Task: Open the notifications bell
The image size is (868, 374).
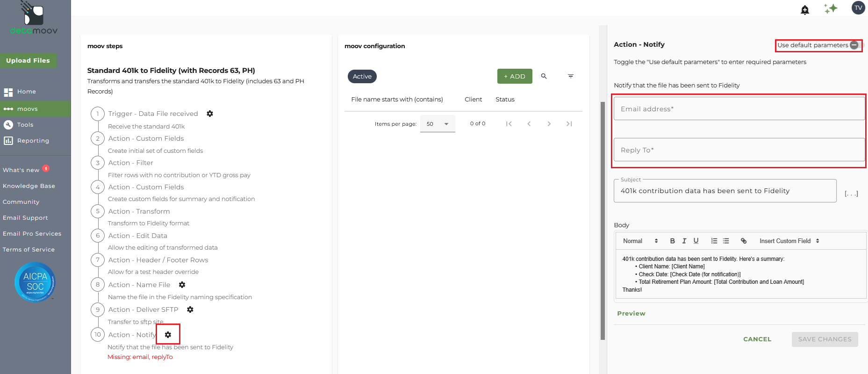Action: (805, 10)
